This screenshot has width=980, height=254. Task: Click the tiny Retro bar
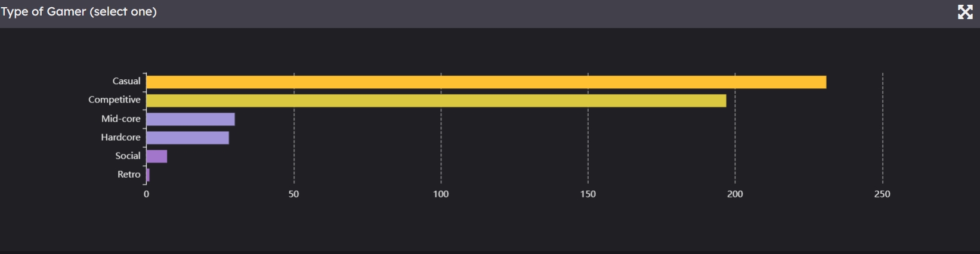coord(148,175)
